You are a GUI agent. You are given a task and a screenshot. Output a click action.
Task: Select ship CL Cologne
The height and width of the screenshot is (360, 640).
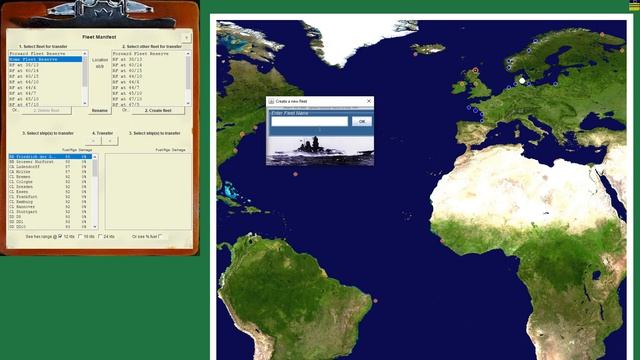click(50, 182)
